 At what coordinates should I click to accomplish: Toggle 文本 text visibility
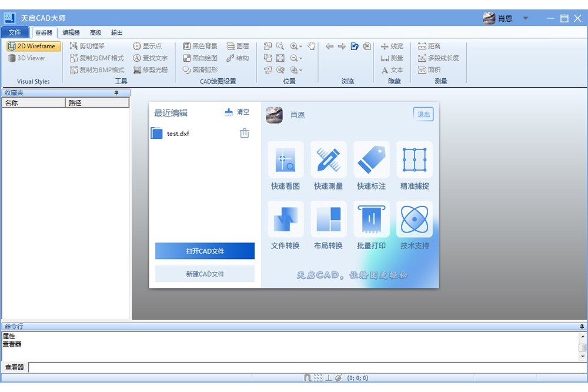pos(392,70)
